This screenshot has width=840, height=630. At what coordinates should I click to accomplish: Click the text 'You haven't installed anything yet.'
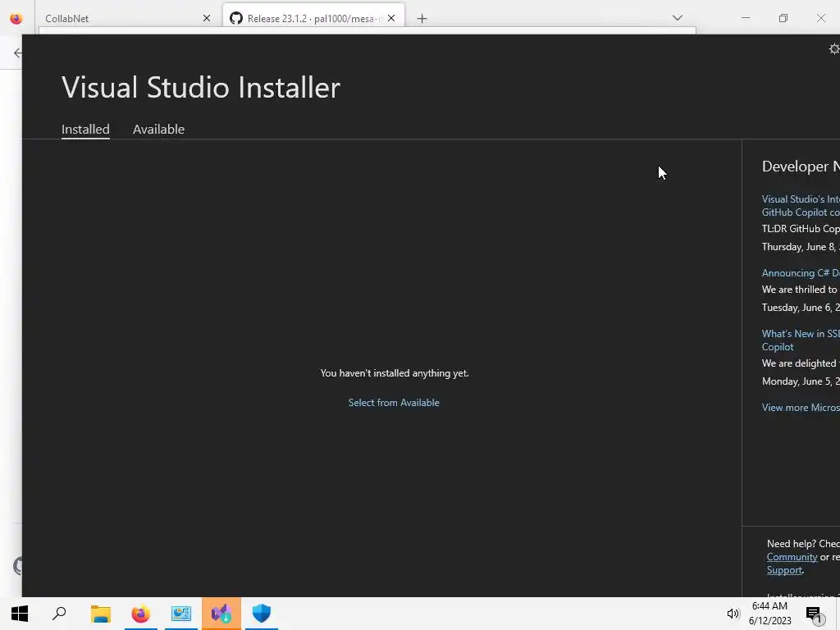pos(395,373)
